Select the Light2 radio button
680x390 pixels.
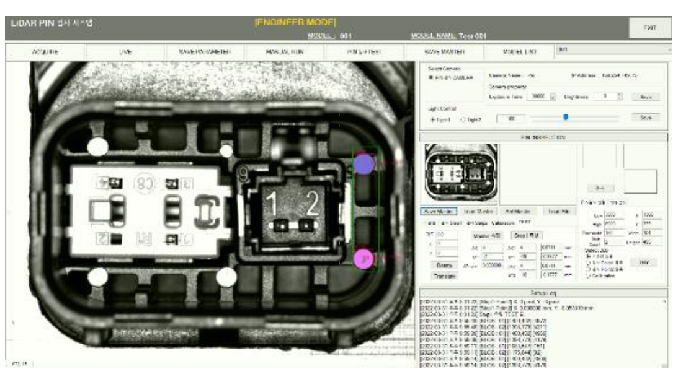point(463,119)
